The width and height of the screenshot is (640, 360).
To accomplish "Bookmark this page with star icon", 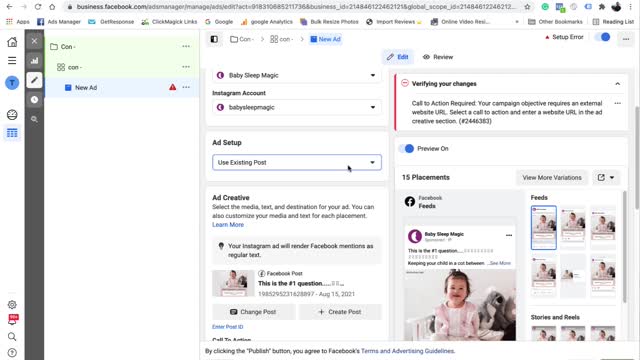I will pyautogui.click(x=527, y=7).
